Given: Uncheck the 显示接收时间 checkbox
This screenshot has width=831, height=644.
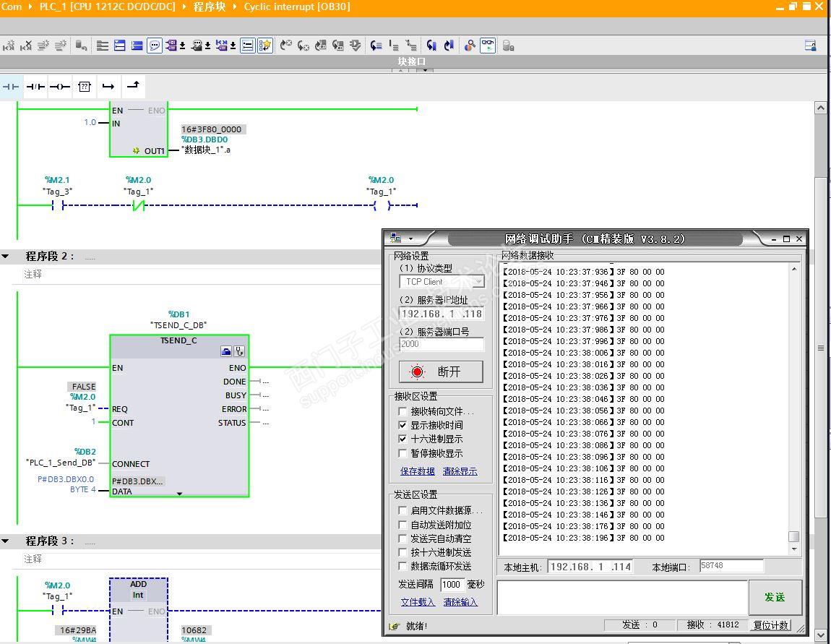Looking at the screenshot, I should pos(402,425).
